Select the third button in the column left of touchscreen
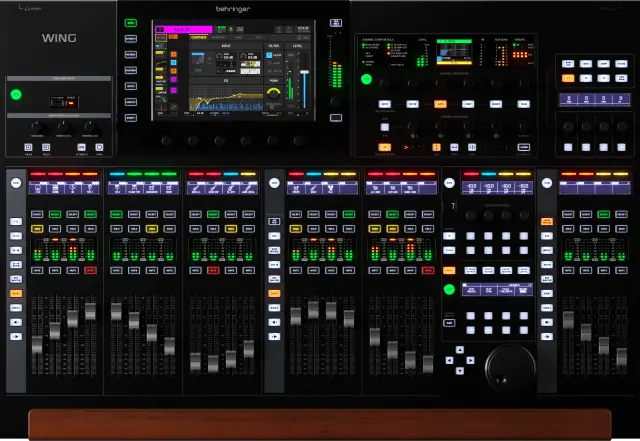Viewport: 640px width, 441px height. click(x=131, y=55)
